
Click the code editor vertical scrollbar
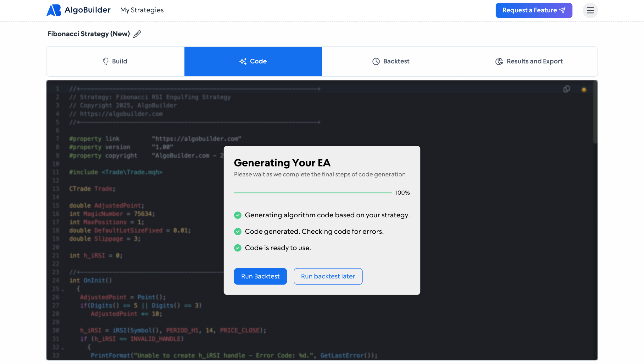595,112
